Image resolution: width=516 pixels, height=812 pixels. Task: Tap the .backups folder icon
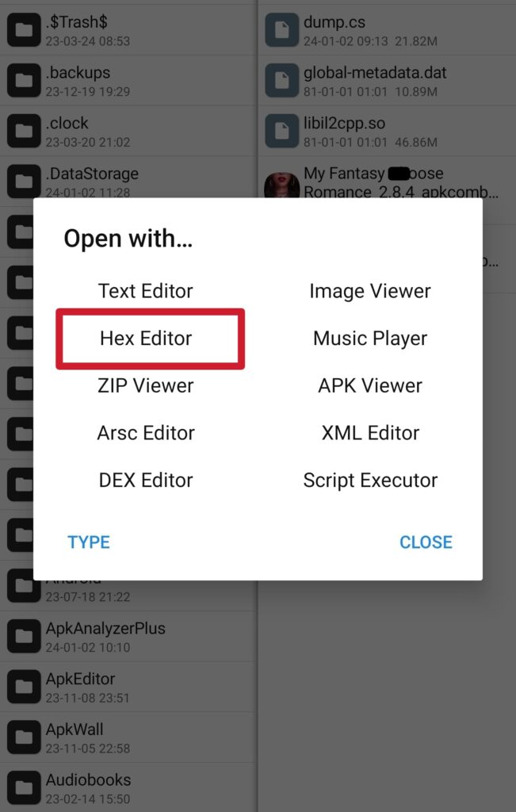[x=24, y=80]
